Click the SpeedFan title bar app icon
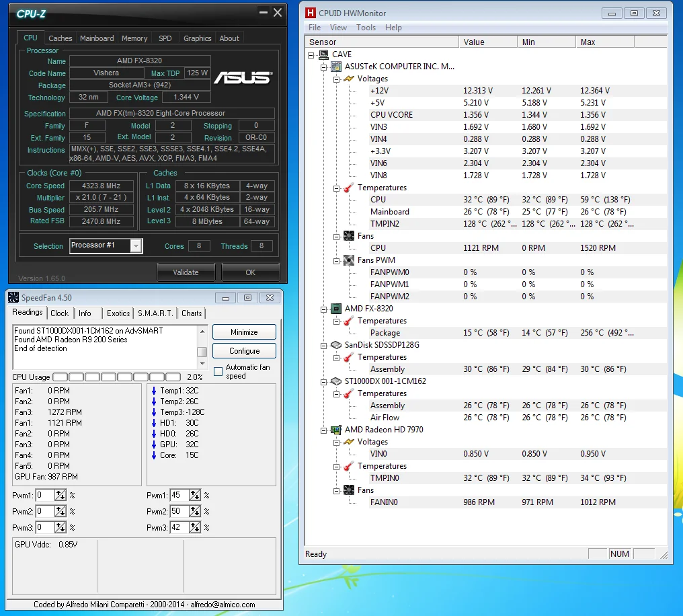This screenshot has width=683, height=616. (13, 297)
